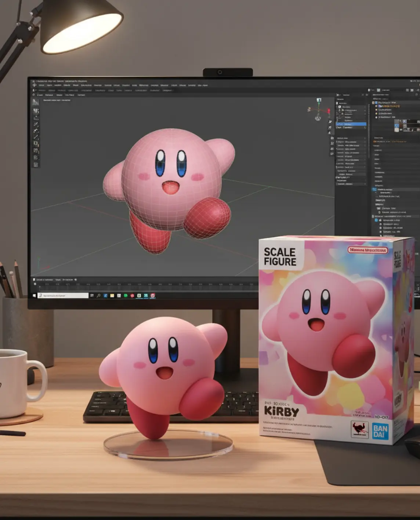Click the timeline frame ruler
This screenshot has height=520, width=420.
(x=147, y=284)
